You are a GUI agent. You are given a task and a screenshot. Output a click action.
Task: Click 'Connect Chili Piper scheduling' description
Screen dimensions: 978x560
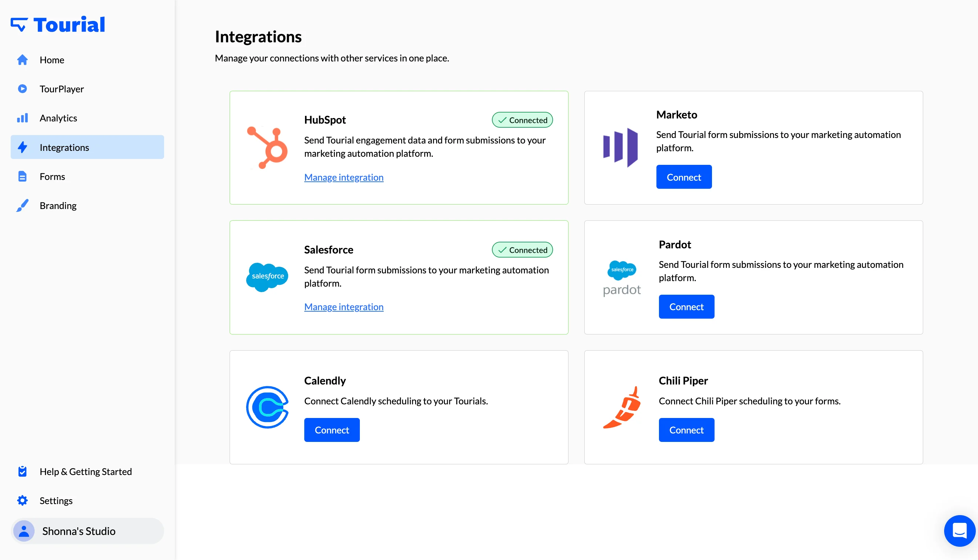(x=750, y=401)
